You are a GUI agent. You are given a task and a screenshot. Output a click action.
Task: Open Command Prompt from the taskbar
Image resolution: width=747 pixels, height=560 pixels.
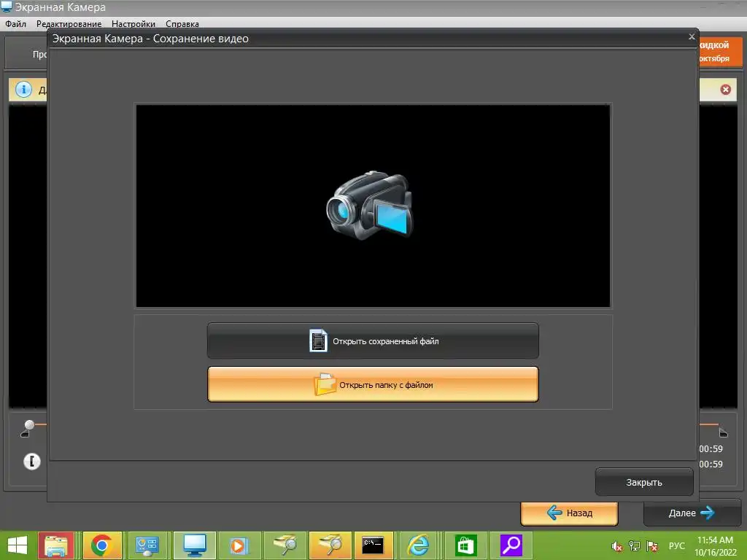coord(373,545)
